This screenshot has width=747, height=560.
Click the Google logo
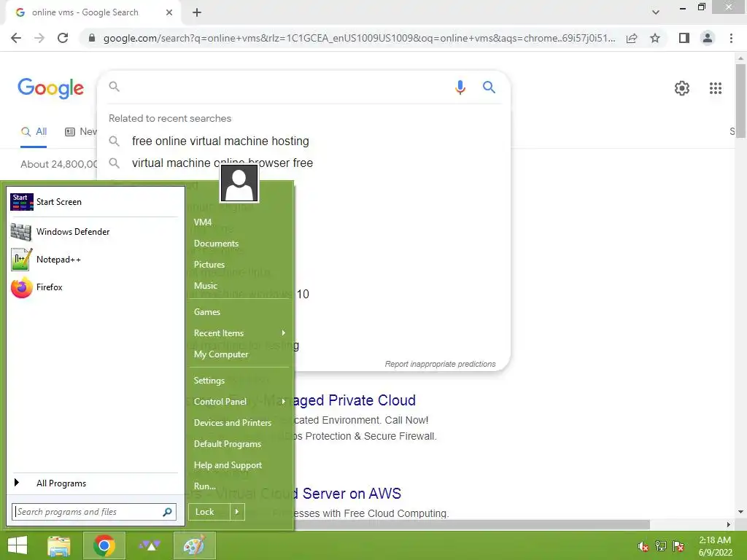50,88
